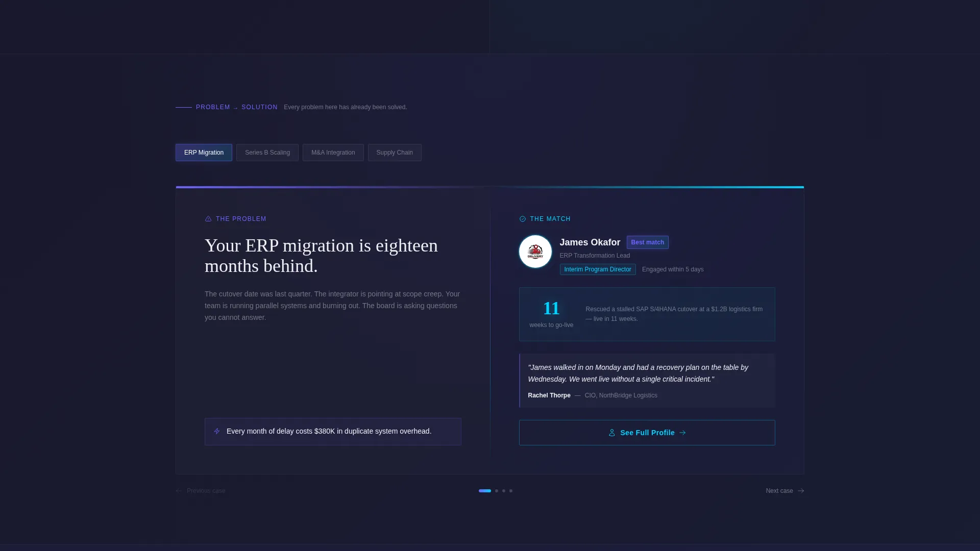Click the weeks to go-live label

(x=551, y=325)
